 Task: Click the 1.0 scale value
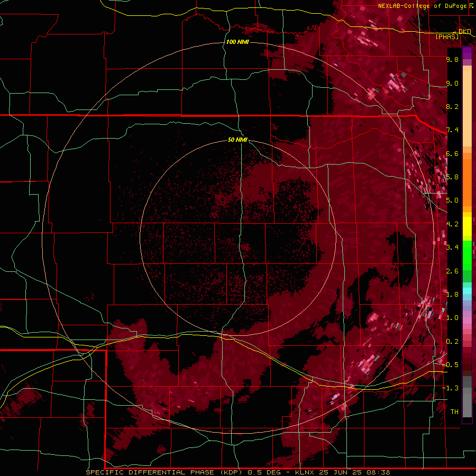coord(452,318)
